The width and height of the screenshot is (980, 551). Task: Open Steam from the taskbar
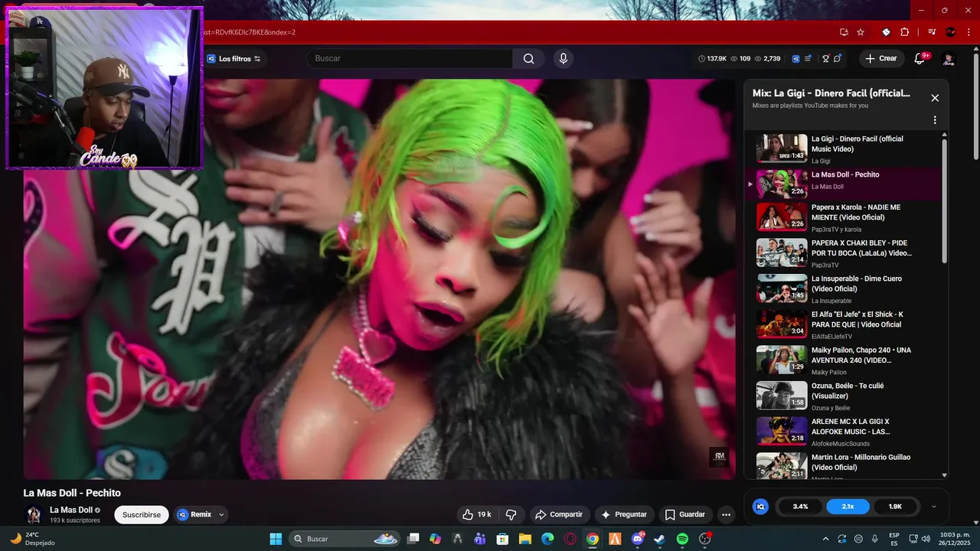659,539
